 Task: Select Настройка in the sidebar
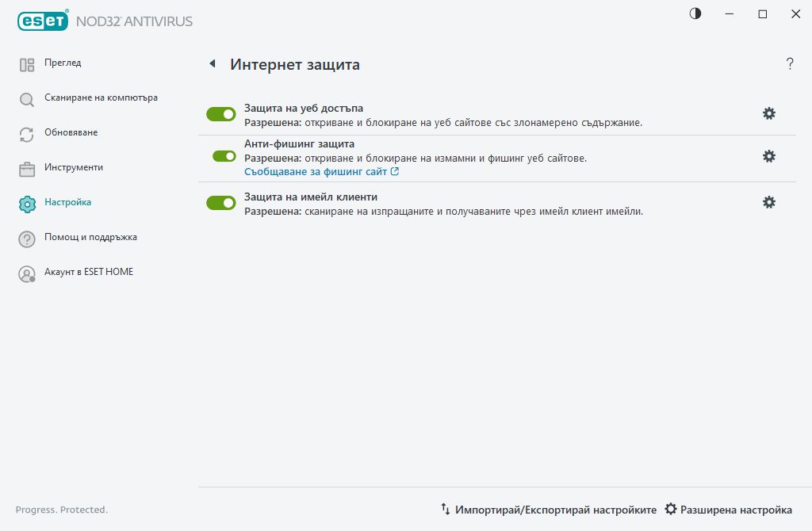(68, 202)
